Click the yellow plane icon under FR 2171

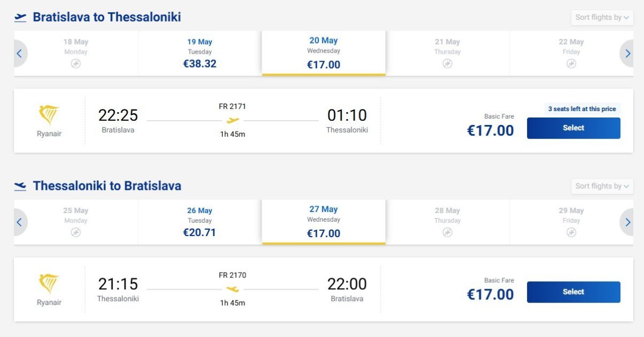(x=232, y=120)
